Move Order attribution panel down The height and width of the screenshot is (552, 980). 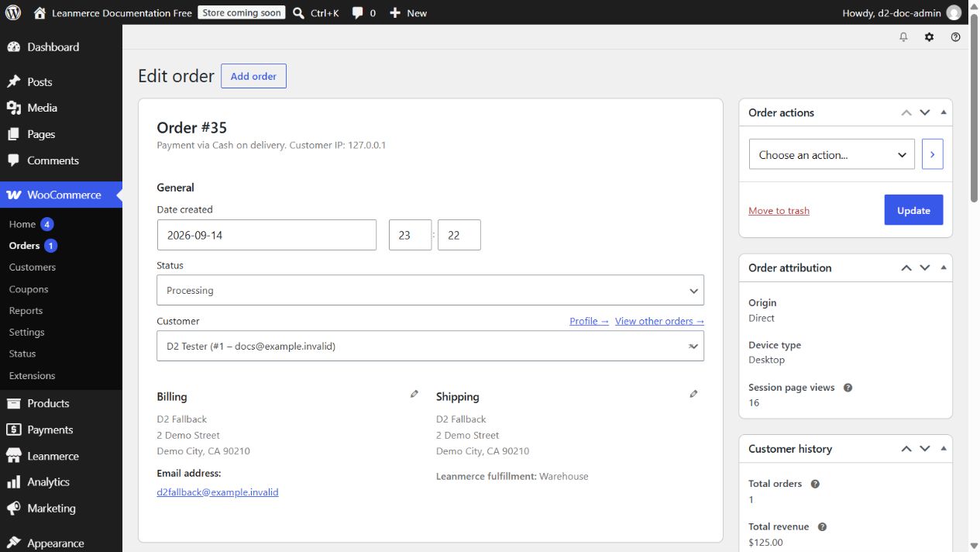click(x=924, y=267)
